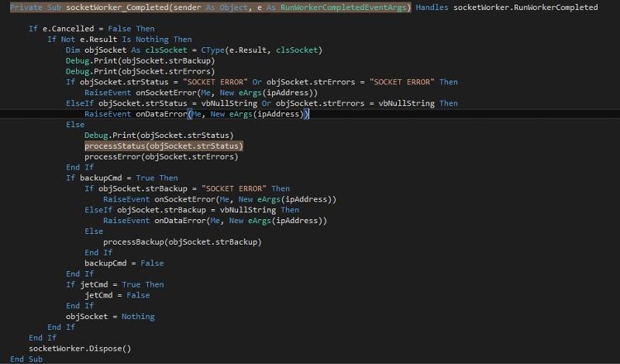
Task: Click 'If jetCmd = True Then' line
Action: coord(115,284)
